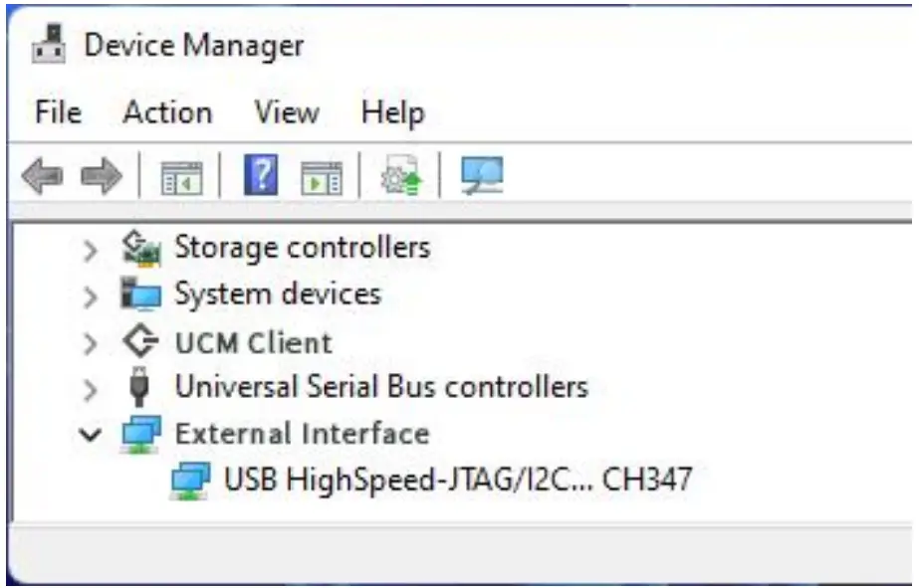Toggle the Show/Hide Action Pane icon
919x588 pixels.
click(x=321, y=177)
